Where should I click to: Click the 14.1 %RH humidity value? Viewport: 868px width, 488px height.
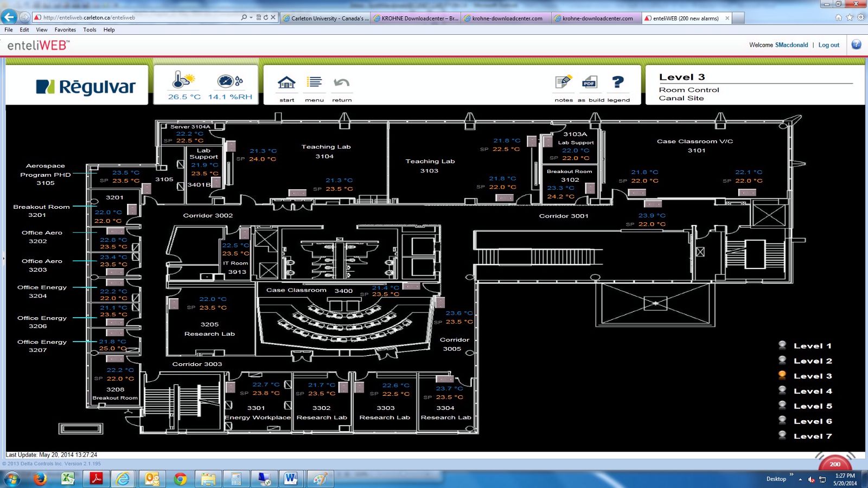coord(230,97)
